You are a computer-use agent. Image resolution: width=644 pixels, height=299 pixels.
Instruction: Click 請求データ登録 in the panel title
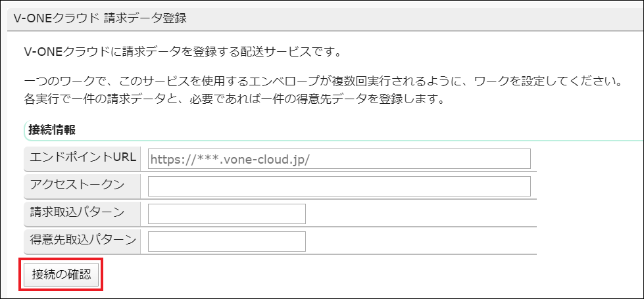click(146, 18)
